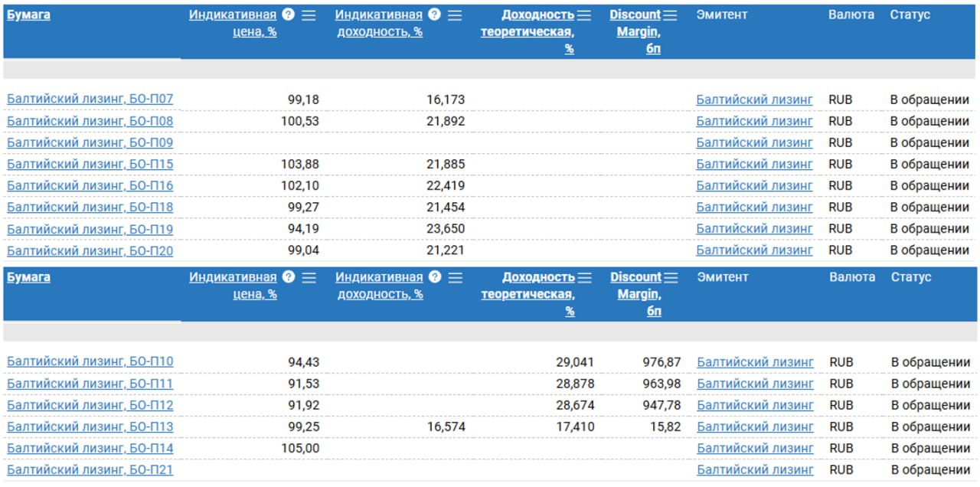
Task: Open the Балтийский лизинг, БО-П21 bond link
Action: pos(90,469)
